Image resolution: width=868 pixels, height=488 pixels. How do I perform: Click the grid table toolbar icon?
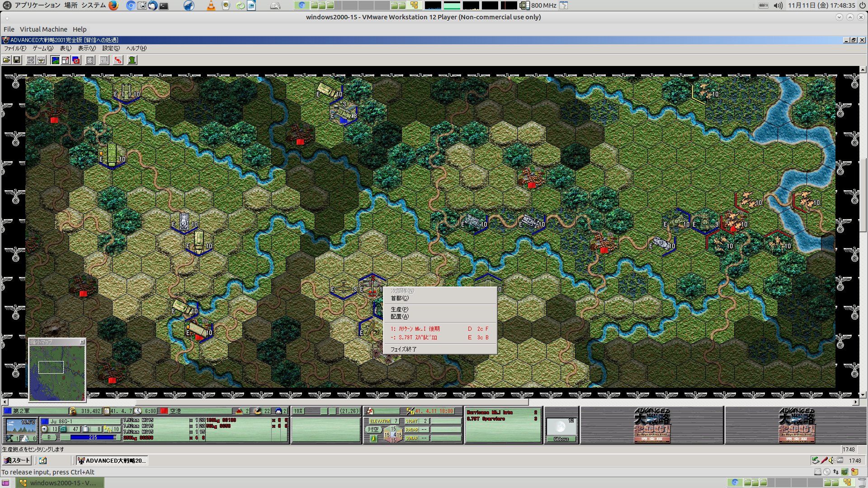coord(90,60)
